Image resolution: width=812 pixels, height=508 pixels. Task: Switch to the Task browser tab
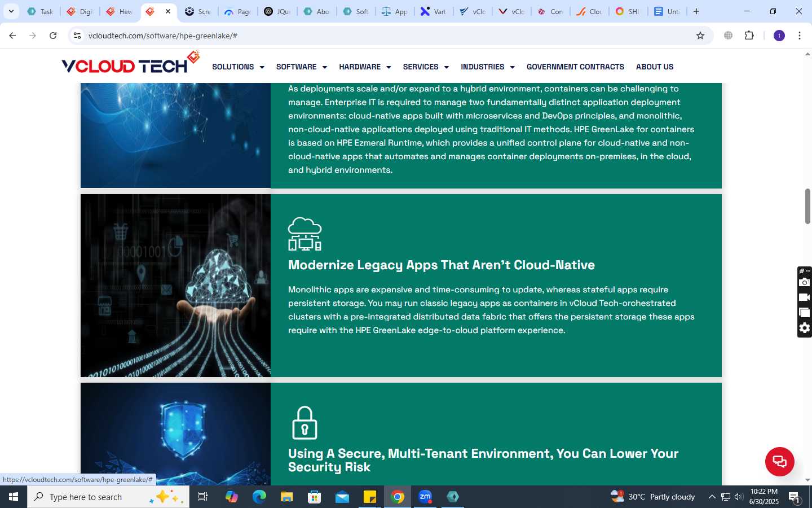pos(40,11)
